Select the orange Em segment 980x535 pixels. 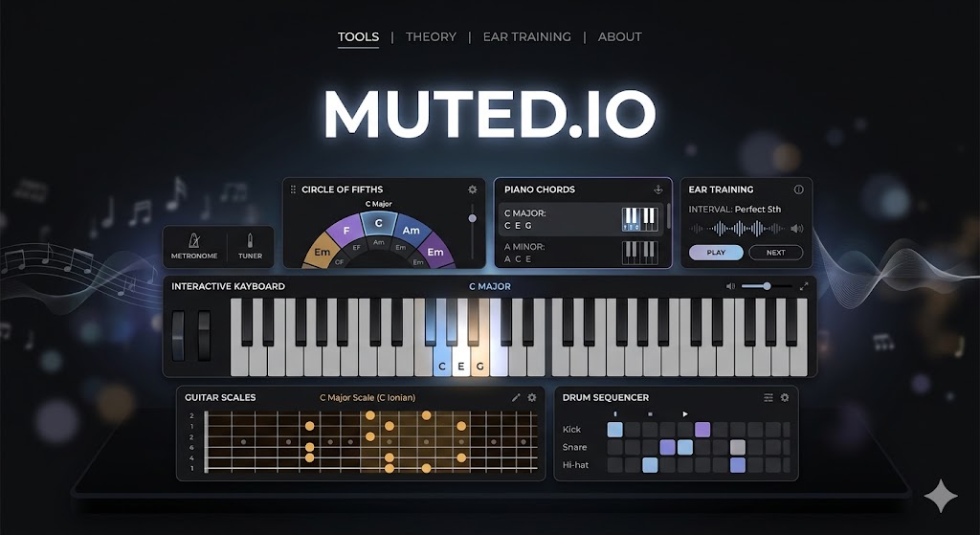(322, 252)
